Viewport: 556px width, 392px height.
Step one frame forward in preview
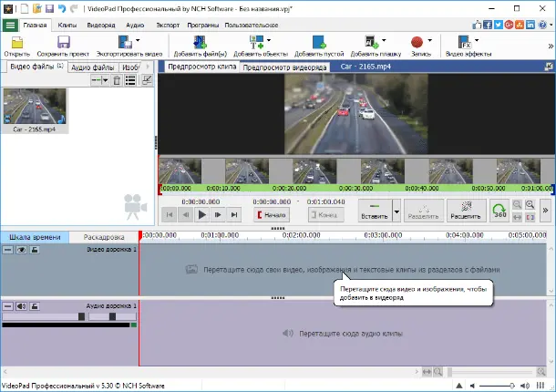pyautogui.click(x=218, y=214)
